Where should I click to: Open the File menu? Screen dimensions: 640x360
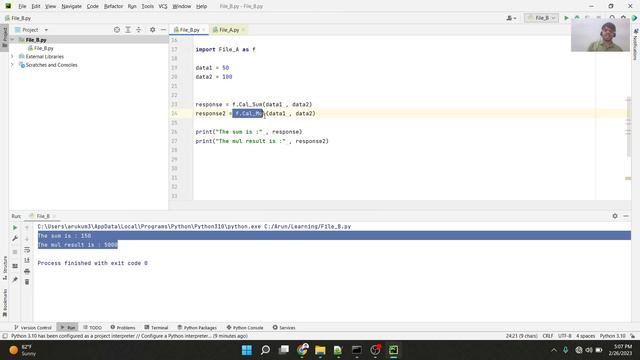22,6
